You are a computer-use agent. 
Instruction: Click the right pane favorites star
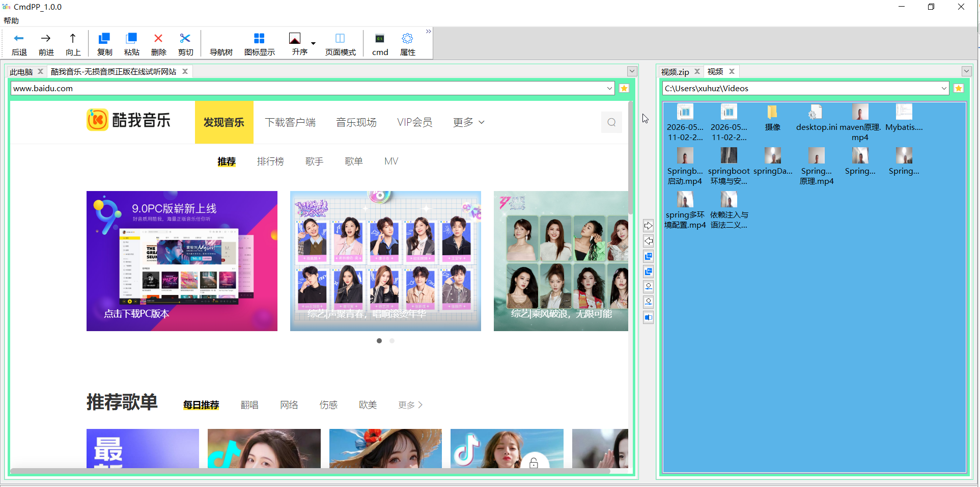point(959,88)
